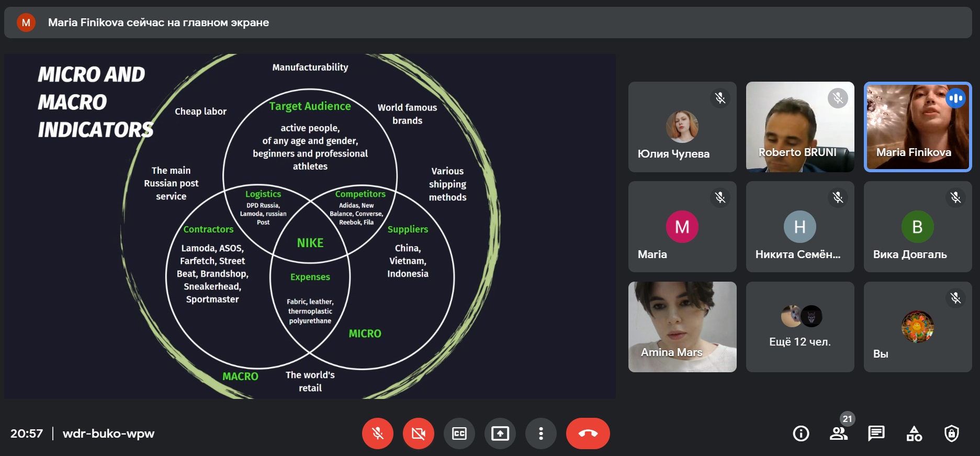The height and width of the screenshot is (456, 980).
Task: Click World famous brands text
Action: 407,114
